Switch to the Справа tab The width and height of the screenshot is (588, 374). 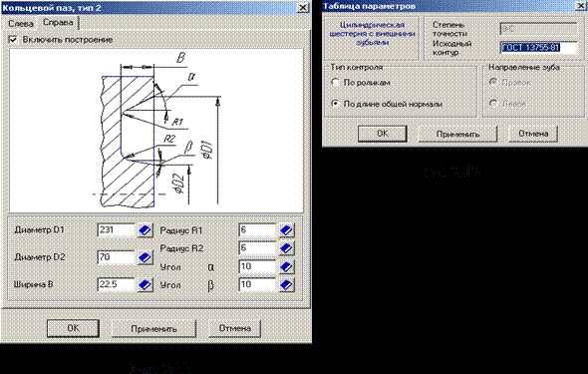click(x=58, y=23)
